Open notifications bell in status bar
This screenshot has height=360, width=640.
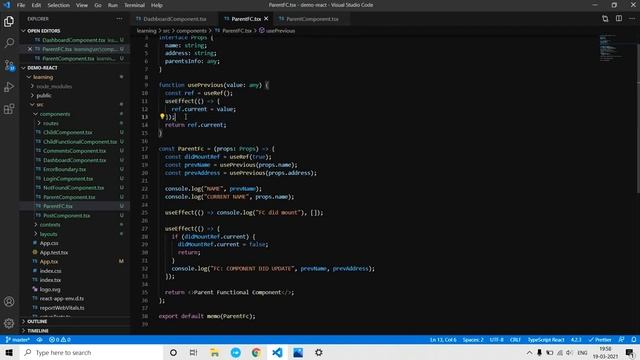(x=633, y=340)
